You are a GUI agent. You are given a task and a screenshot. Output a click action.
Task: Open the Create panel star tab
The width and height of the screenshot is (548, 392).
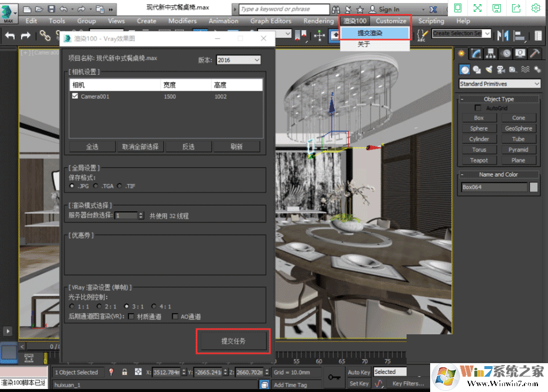pos(462,53)
